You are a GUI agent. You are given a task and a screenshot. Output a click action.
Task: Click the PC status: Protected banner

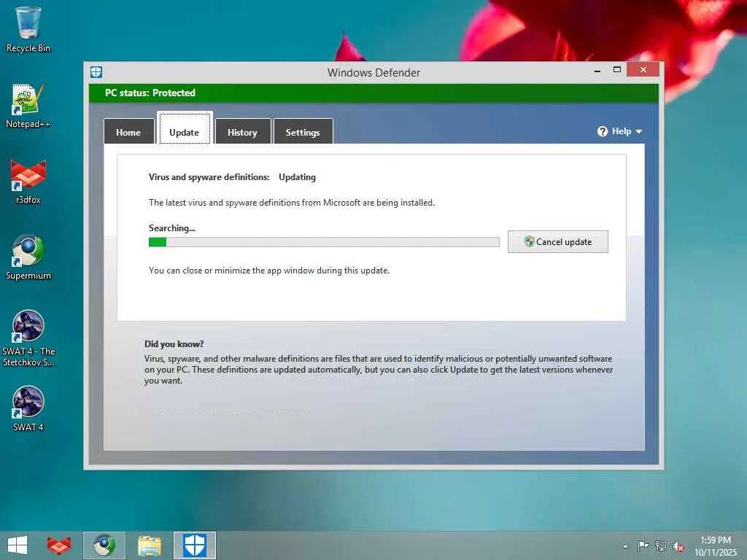pos(373,93)
